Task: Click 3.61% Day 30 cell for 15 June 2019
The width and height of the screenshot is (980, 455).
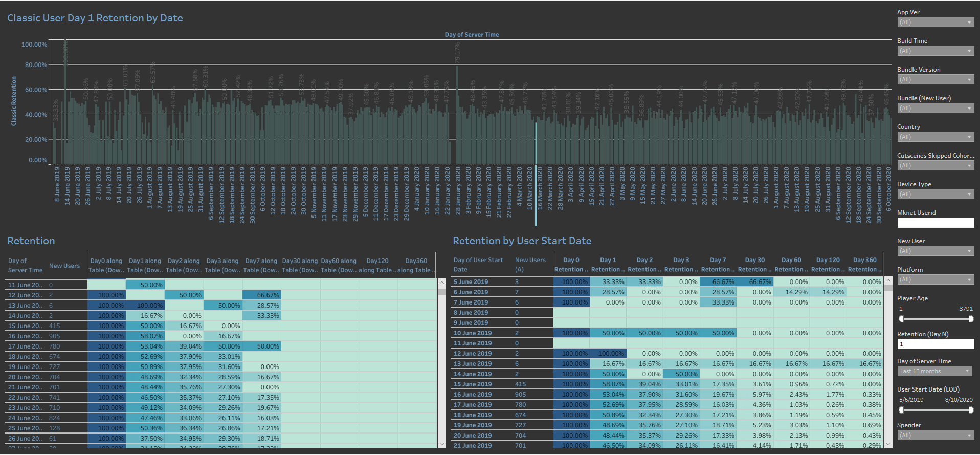Action: pyautogui.click(x=754, y=384)
